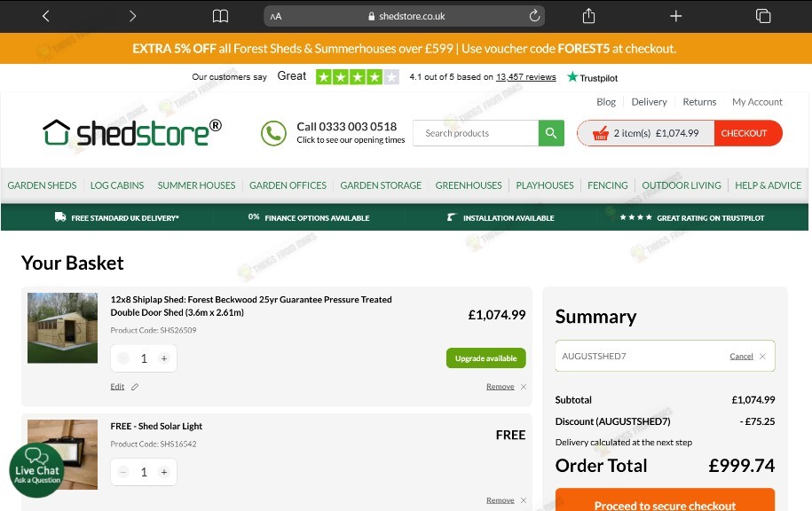Open the Greenhouses menu
The height and width of the screenshot is (511, 812).
point(469,185)
